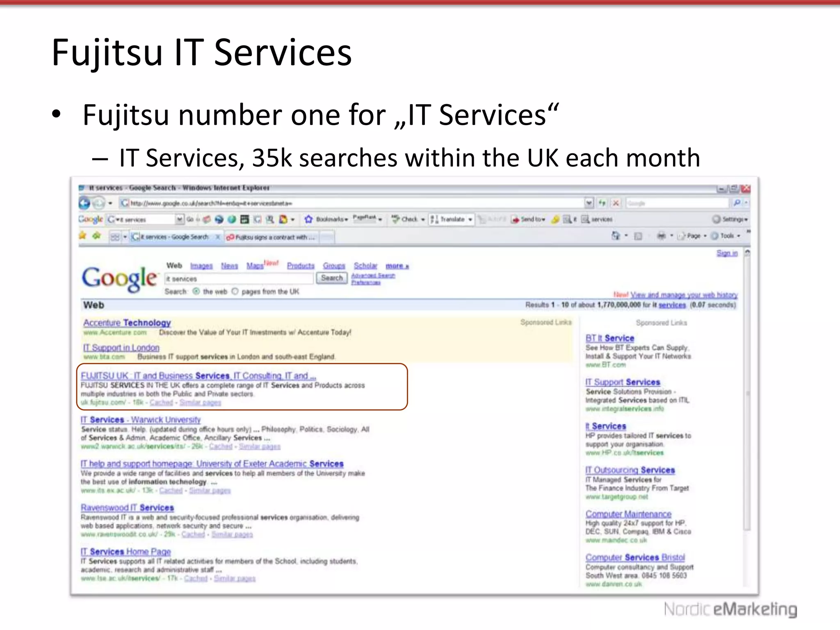Open Accenture Technology sponsored link
The width and height of the screenshot is (840, 630).
127,323
